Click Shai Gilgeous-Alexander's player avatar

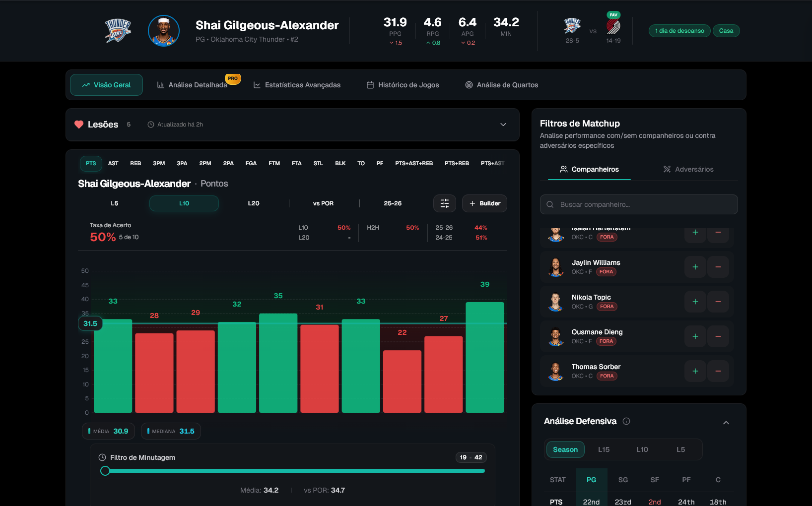tap(163, 31)
